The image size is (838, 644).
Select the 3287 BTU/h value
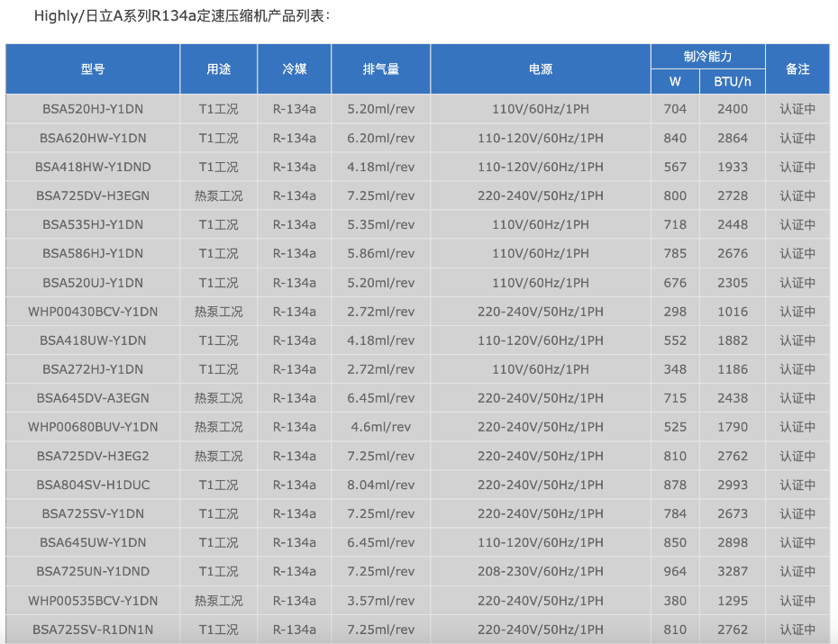(x=733, y=571)
